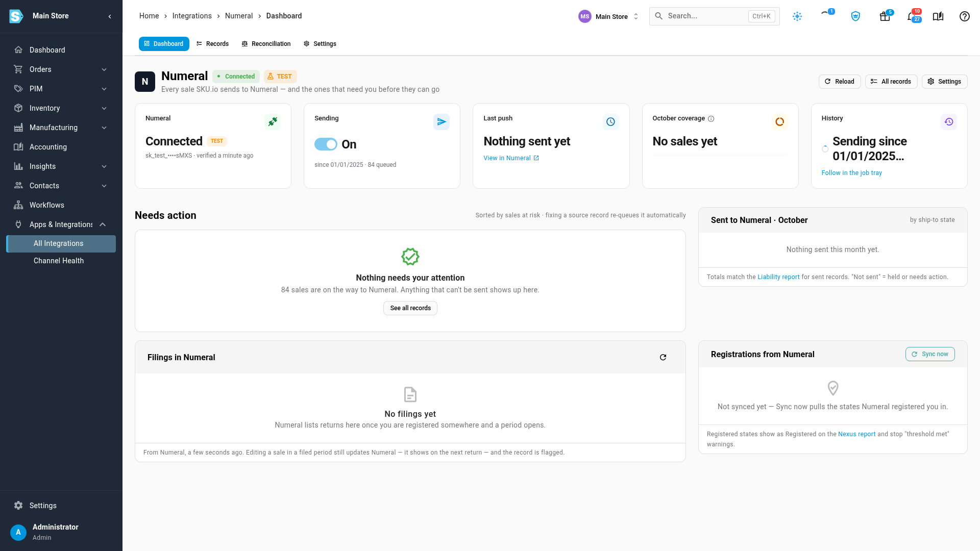Open Integrations breadcrumb
This screenshot has width=980, height=551.
[192, 16]
